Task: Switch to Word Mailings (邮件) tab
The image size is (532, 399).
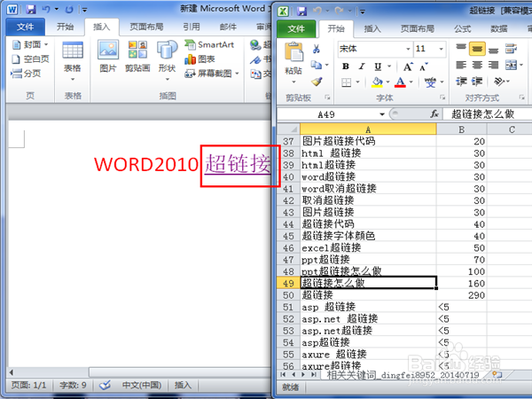Action: (x=228, y=27)
